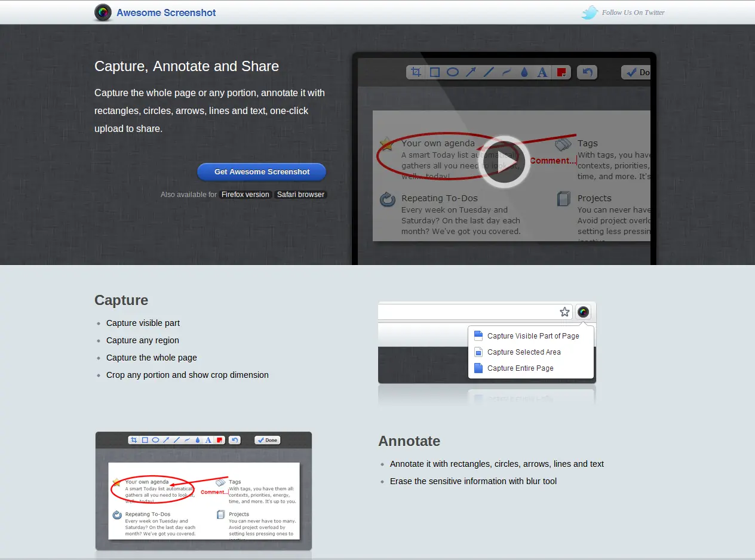This screenshot has width=755, height=560.
Task: Choose Capture Entire Page
Action: [x=514, y=368]
